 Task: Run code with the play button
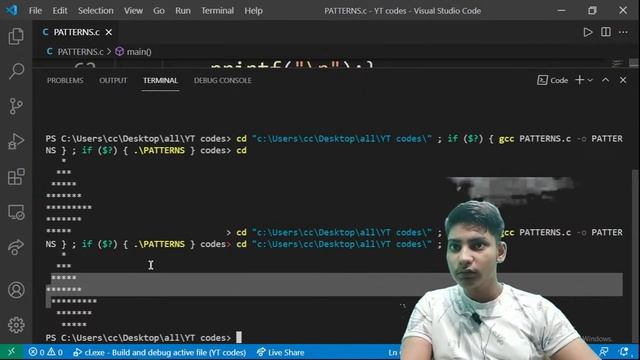(x=588, y=32)
